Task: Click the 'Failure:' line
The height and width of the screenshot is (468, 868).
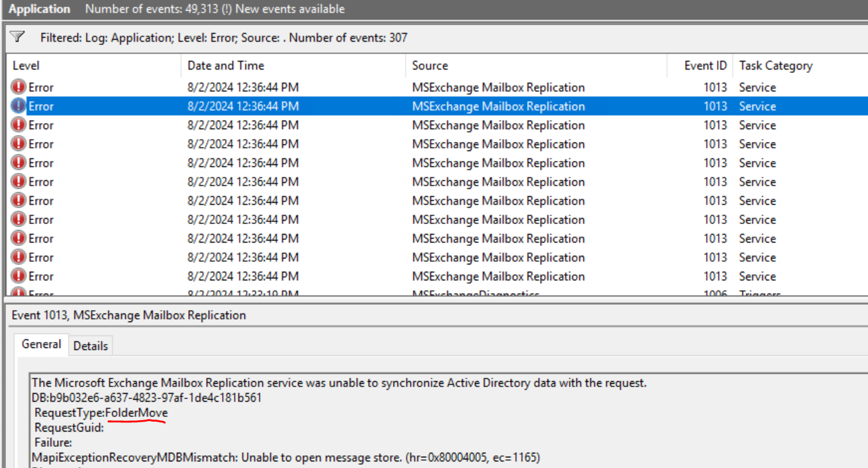Action: 53,443
